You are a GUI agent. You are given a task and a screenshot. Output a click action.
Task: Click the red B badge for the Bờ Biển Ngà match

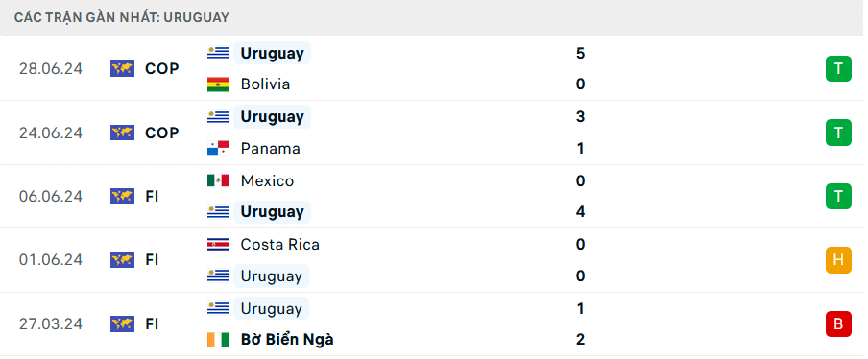(x=838, y=323)
